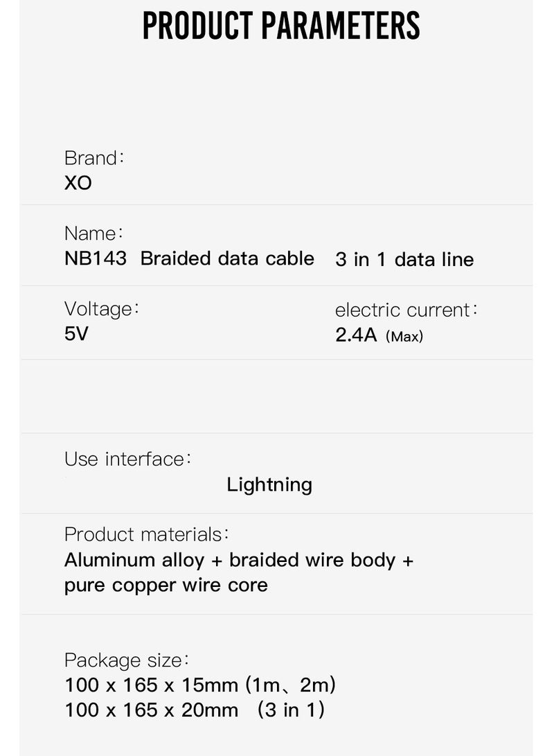Click the Braided data cable text

coord(227,258)
